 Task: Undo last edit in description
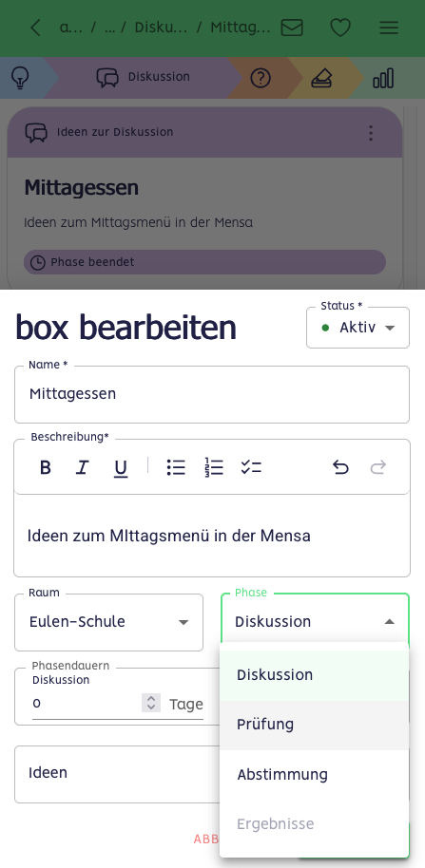click(340, 468)
